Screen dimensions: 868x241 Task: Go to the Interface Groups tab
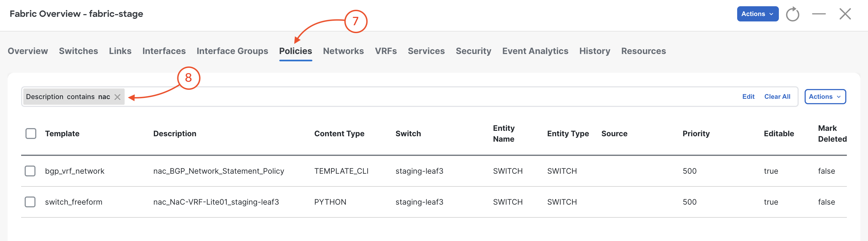click(x=232, y=51)
